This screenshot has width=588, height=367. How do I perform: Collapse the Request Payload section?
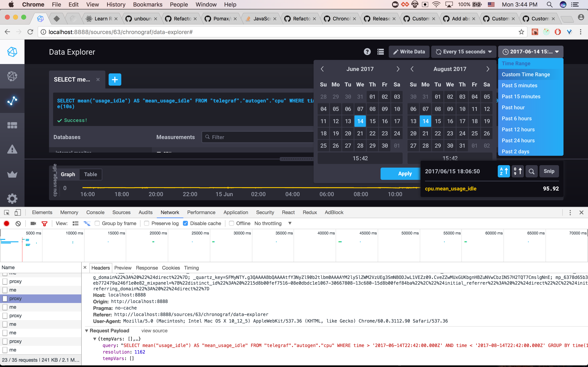pos(87,331)
